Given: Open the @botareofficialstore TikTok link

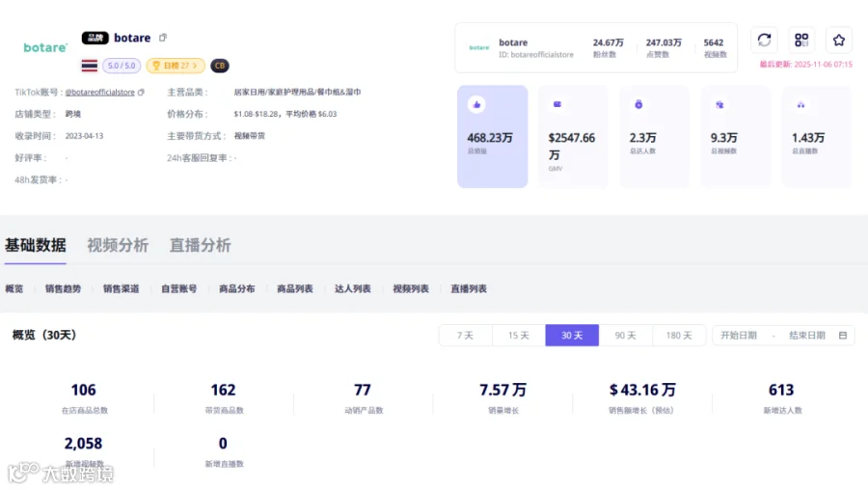Looking at the screenshot, I should 99,92.
